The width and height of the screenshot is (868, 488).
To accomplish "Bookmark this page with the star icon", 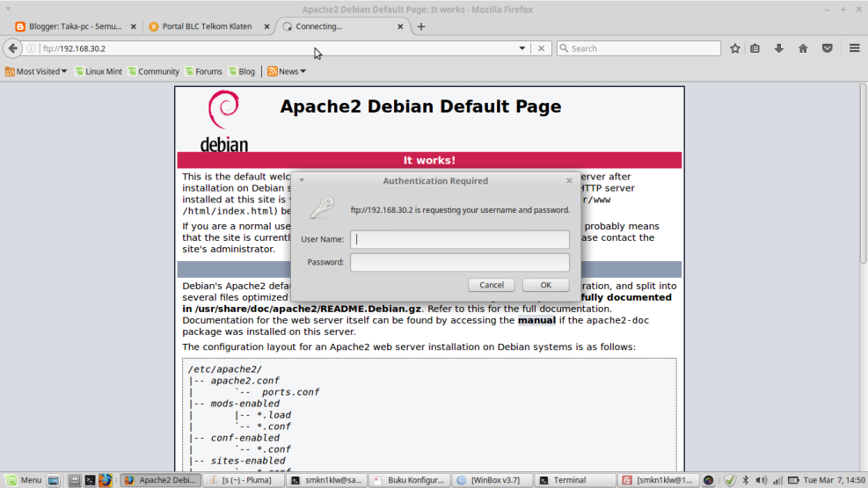I will coord(735,48).
